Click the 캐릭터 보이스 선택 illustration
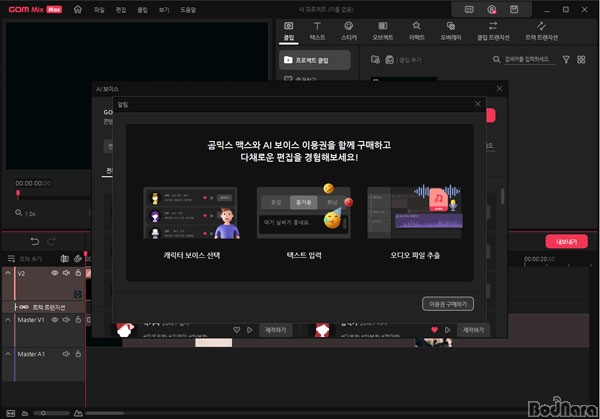600x419 pixels. click(192, 213)
